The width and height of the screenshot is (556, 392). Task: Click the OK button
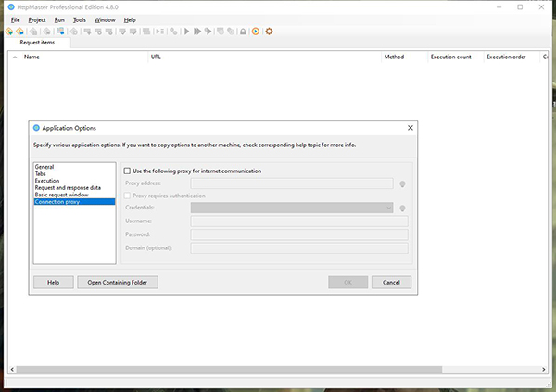pyautogui.click(x=347, y=283)
